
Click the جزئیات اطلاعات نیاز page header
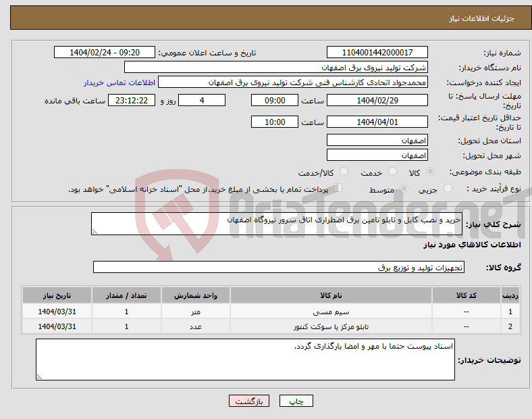coord(481,18)
